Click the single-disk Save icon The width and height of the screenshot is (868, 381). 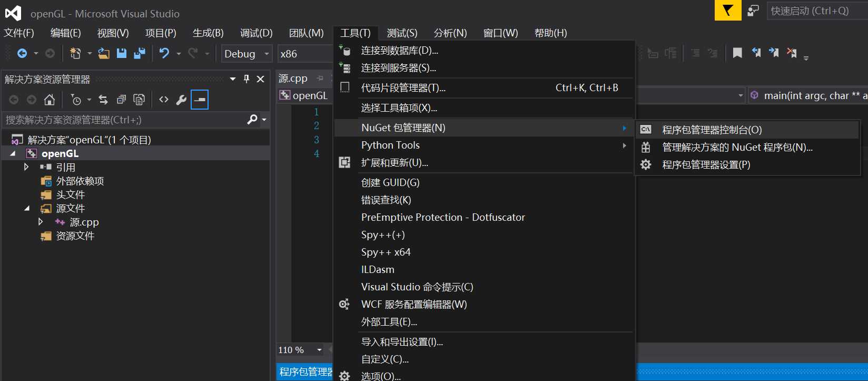coord(122,53)
